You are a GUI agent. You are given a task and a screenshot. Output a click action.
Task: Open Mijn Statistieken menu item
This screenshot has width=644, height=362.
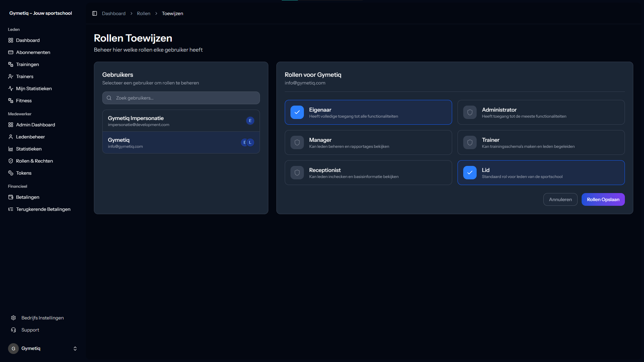tap(43, 88)
